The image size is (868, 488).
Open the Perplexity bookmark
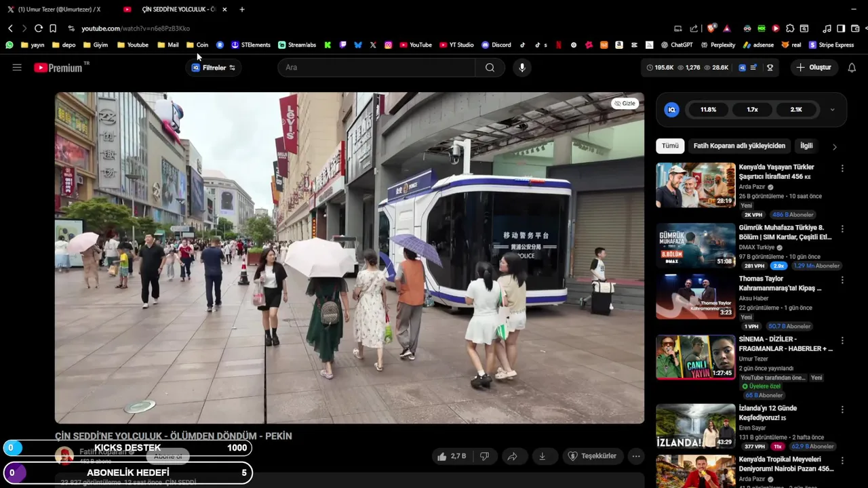click(x=717, y=45)
